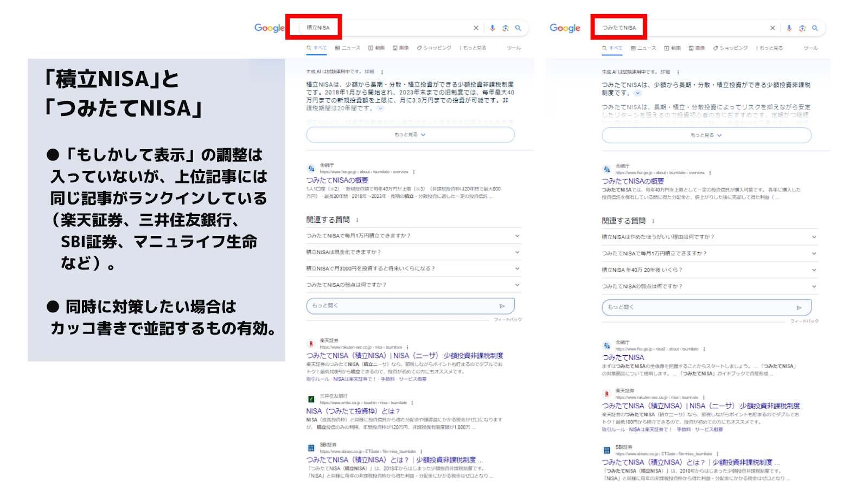Start voice search in the left search bar

(492, 28)
